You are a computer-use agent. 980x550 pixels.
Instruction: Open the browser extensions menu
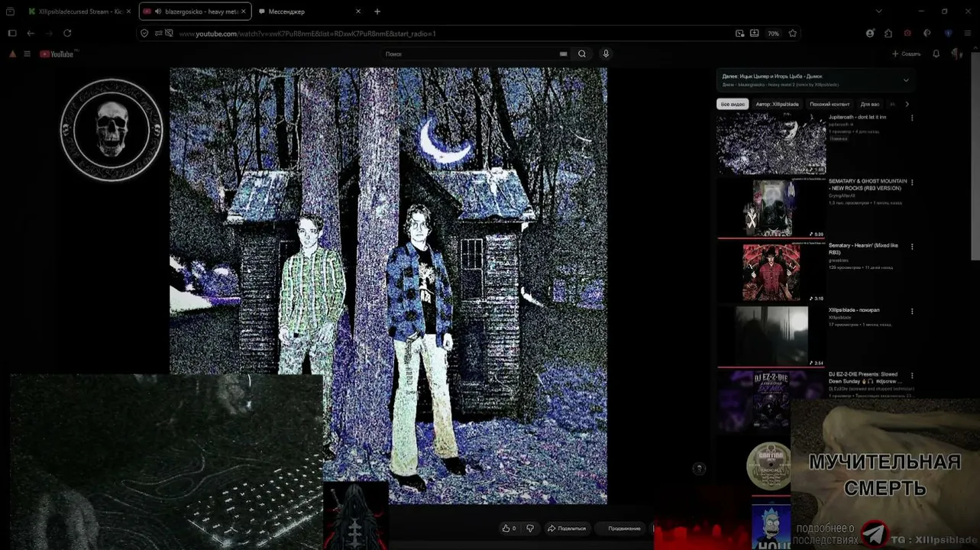click(888, 34)
